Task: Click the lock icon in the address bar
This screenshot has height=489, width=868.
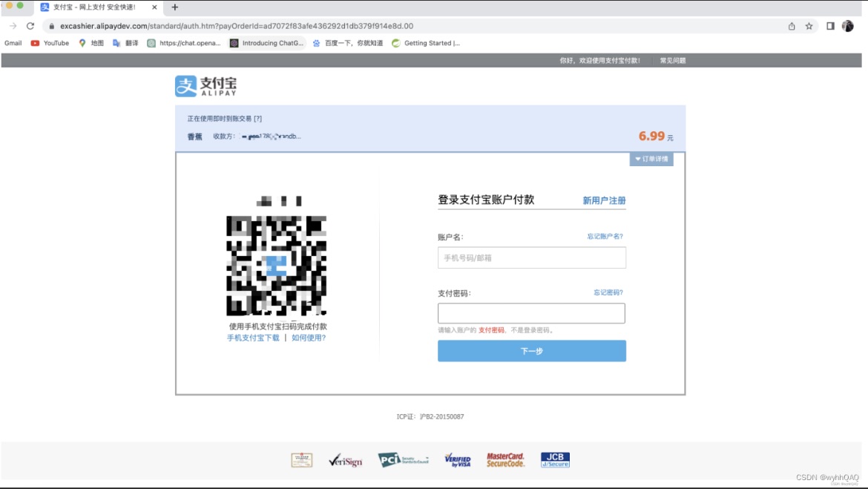Action: click(x=51, y=26)
